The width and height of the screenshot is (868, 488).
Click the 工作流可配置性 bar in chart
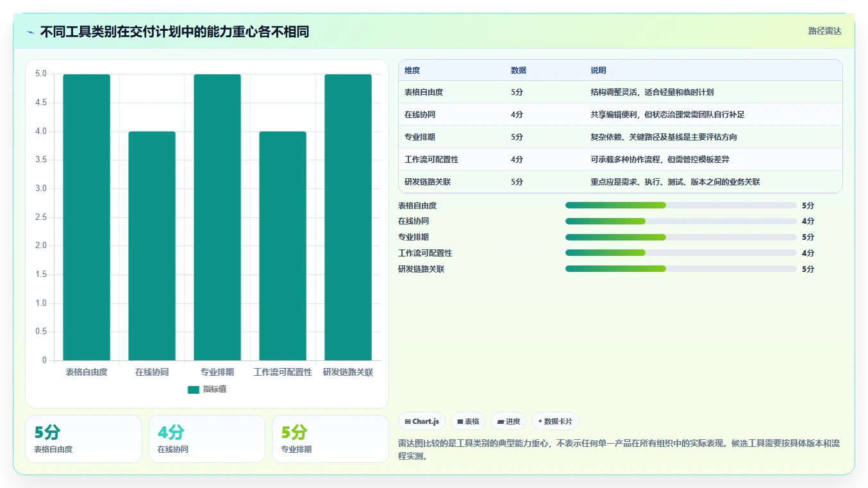coord(283,246)
